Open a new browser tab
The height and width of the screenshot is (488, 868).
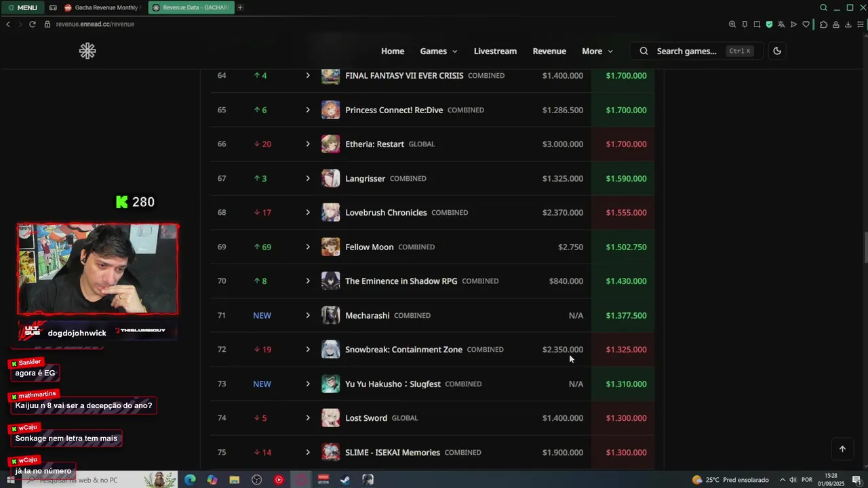tap(240, 7)
